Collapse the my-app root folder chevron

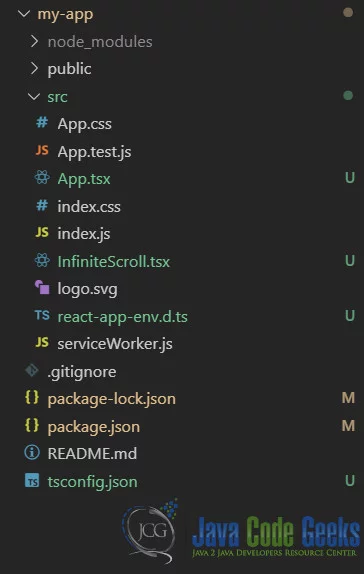tap(24, 14)
